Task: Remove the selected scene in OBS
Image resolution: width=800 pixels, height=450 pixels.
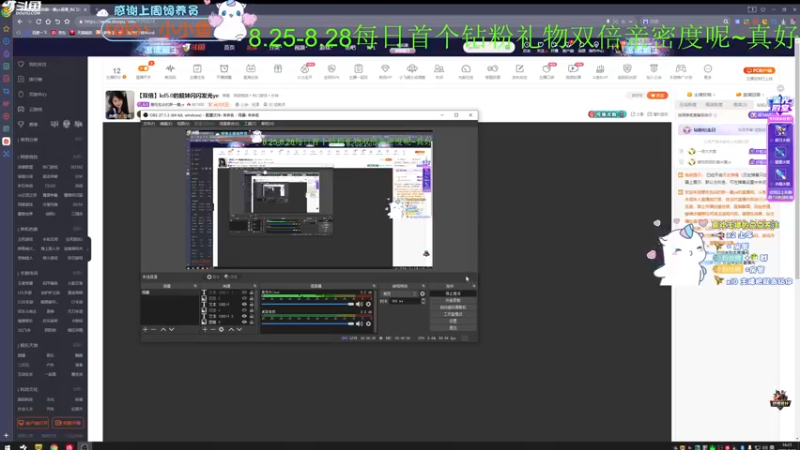Action: click(154, 330)
